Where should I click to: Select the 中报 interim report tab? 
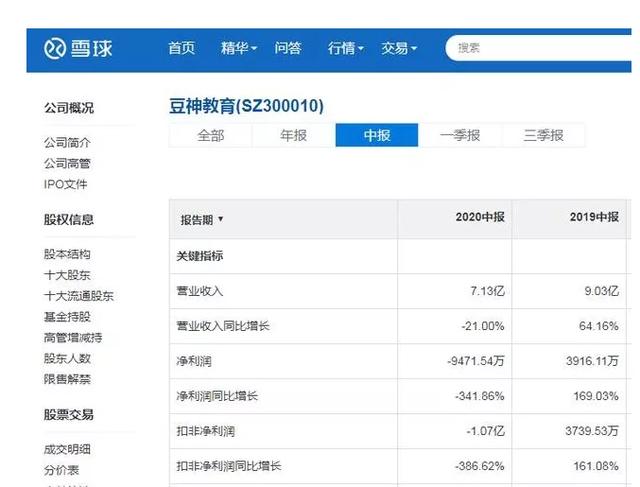[x=377, y=135]
